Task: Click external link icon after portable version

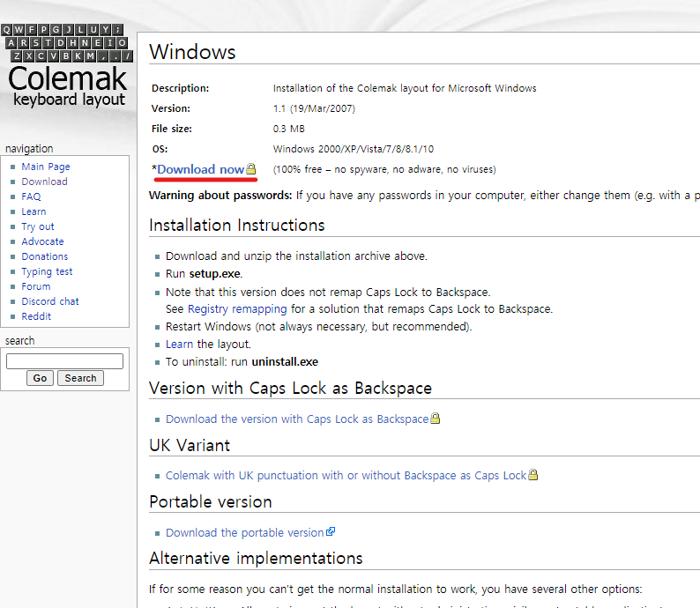Action: tap(331, 531)
